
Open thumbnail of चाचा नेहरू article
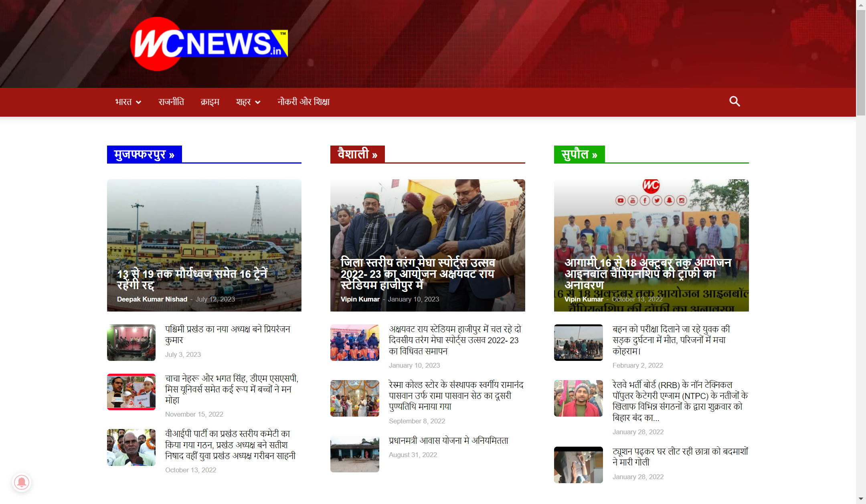pos(131,392)
